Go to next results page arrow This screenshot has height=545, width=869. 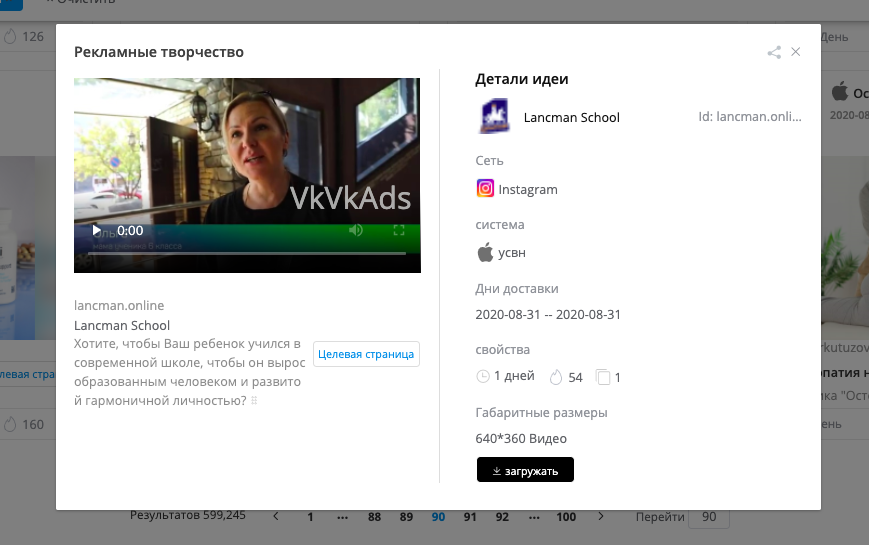(x=601, y=516)
